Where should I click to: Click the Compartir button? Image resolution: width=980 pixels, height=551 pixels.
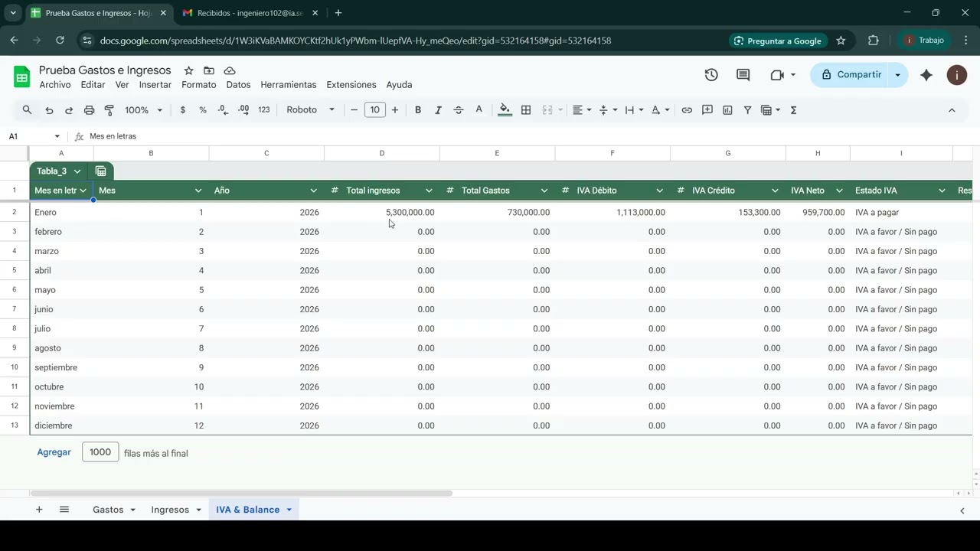850,75
